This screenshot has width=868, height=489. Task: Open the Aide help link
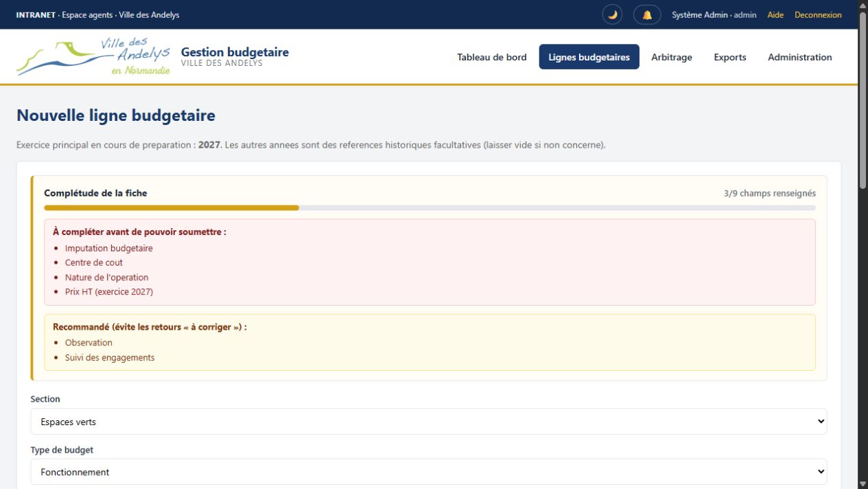pos(775,14)
